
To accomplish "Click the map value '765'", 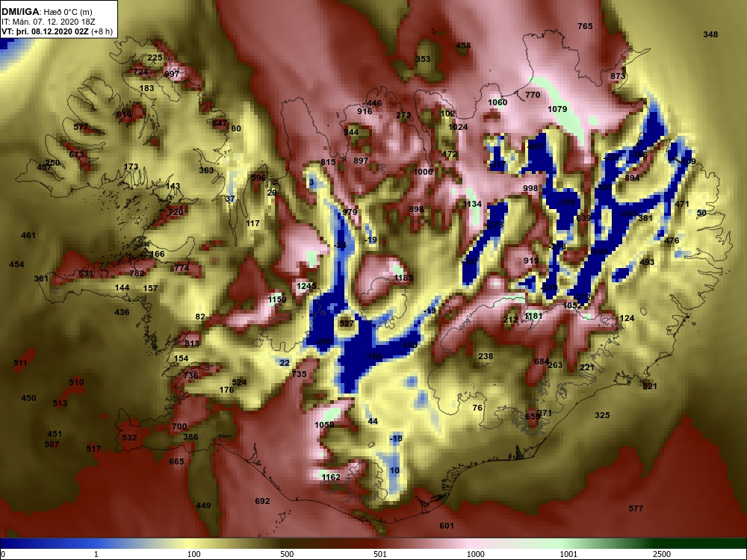I will 585,26.
